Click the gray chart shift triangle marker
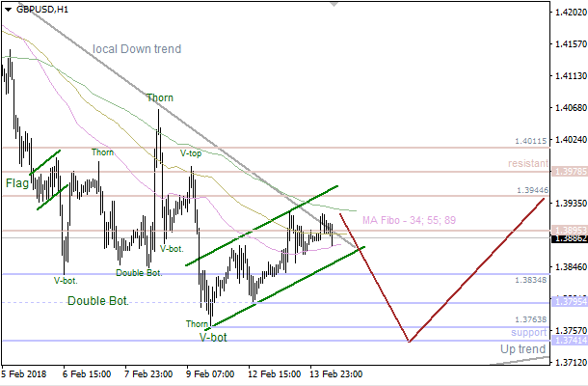Viewport: 588px width, 386px height. click(334, 4)
